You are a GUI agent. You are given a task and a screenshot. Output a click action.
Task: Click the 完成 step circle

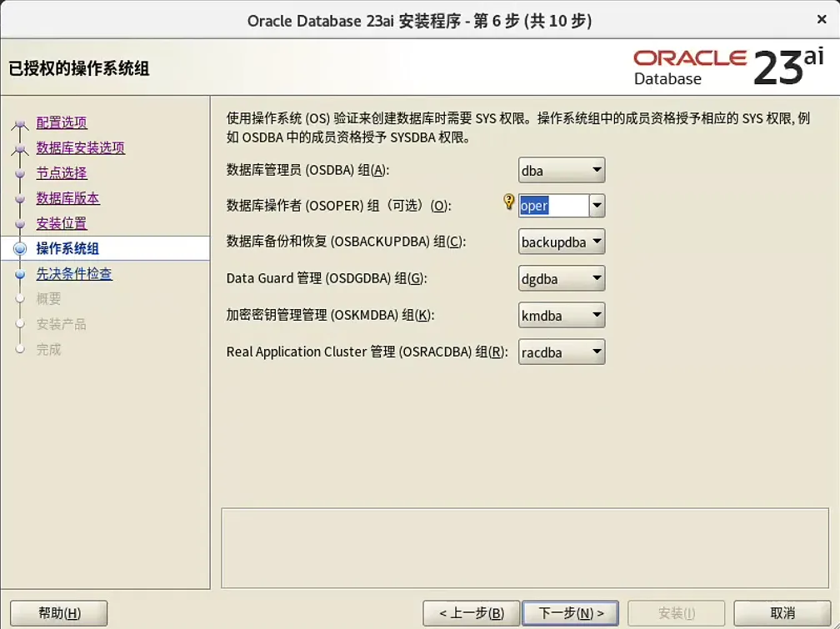click(18, 349)
